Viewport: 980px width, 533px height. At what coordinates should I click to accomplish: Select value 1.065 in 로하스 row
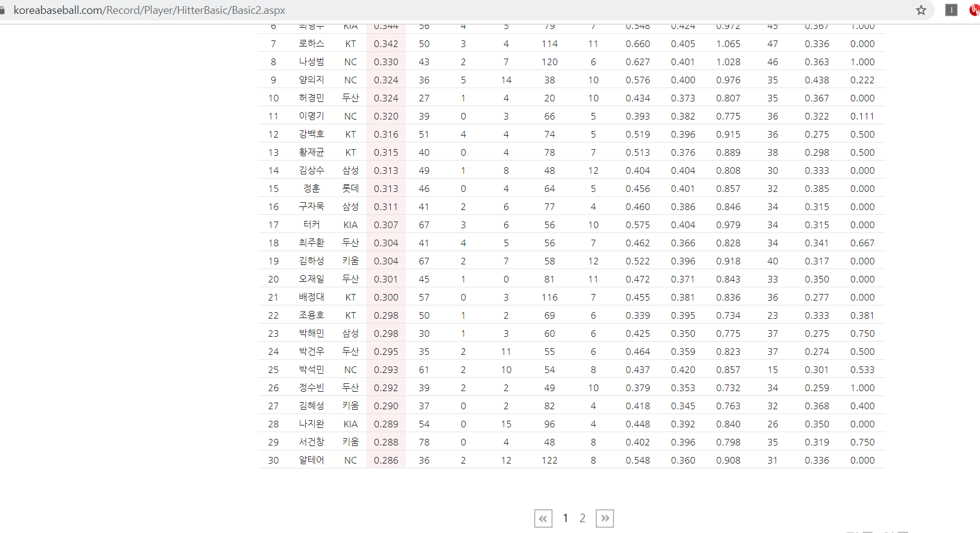pos(729,43)
